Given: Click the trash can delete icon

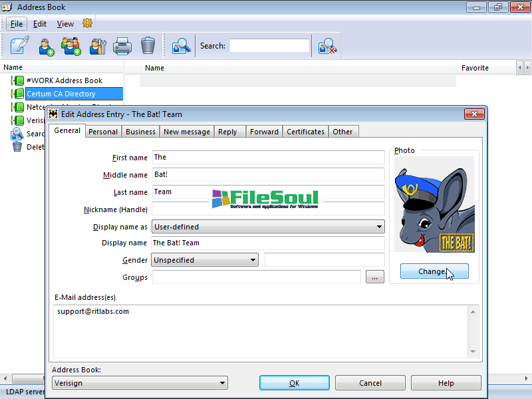Looking at the screenshot, I should tap(148, 46).
